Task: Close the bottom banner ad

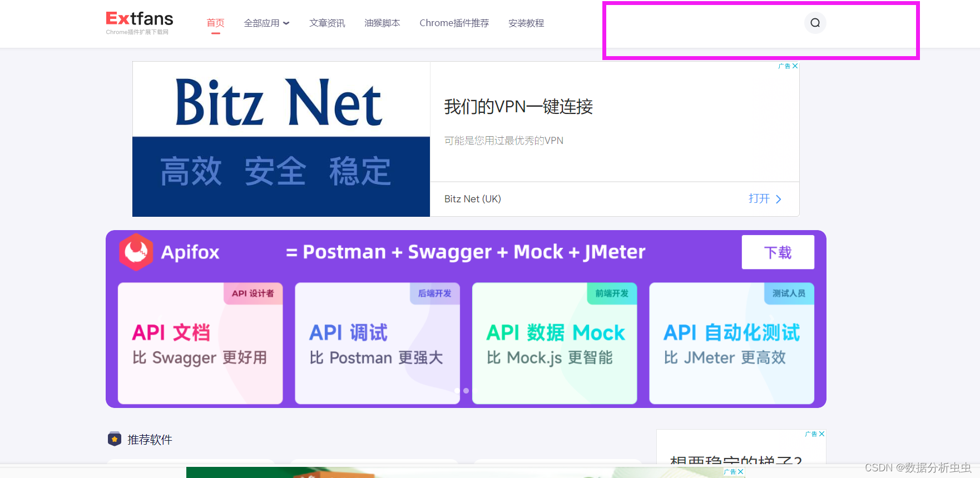Action: [740, 471]
